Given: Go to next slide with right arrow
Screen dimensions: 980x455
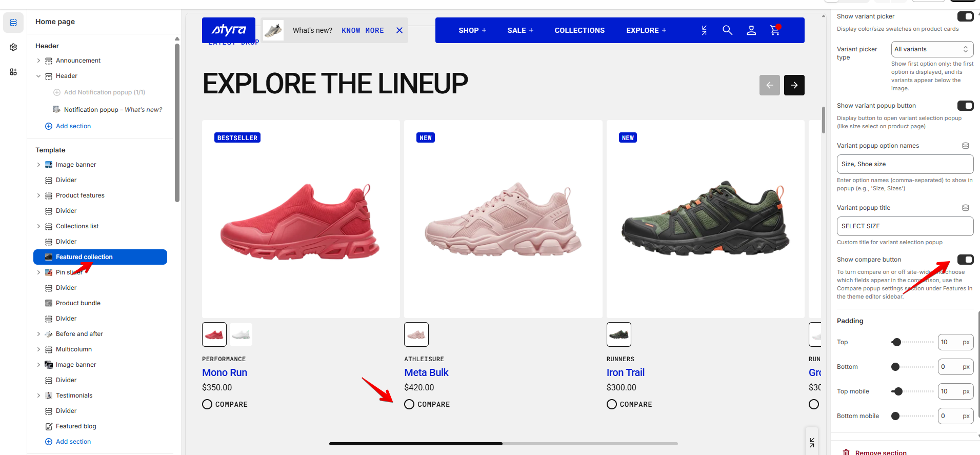Looking at the screenshot, I should coord(794,85).
